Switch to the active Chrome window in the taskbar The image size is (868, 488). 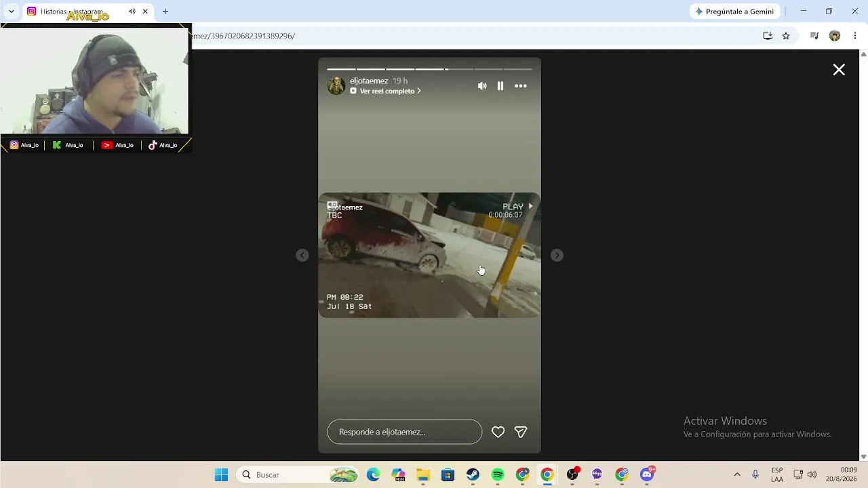tap(547, 475)
